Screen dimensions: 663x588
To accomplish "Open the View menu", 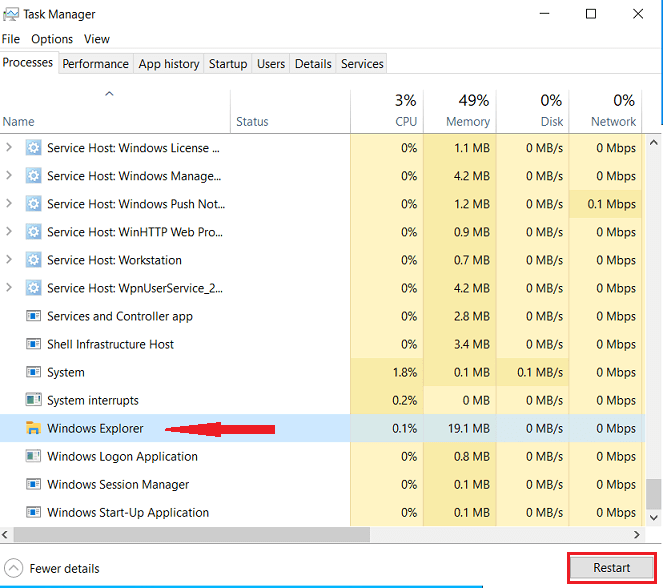I will [96, 39].
